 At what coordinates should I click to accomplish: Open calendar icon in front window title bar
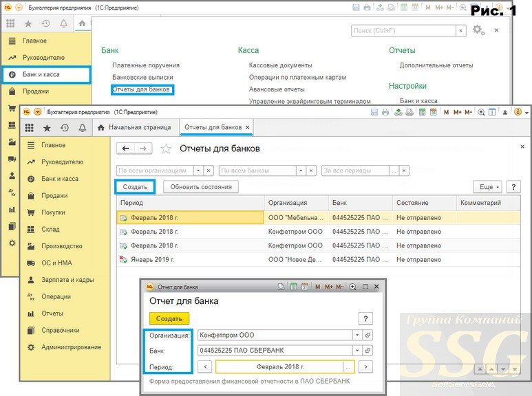[434, 112]
